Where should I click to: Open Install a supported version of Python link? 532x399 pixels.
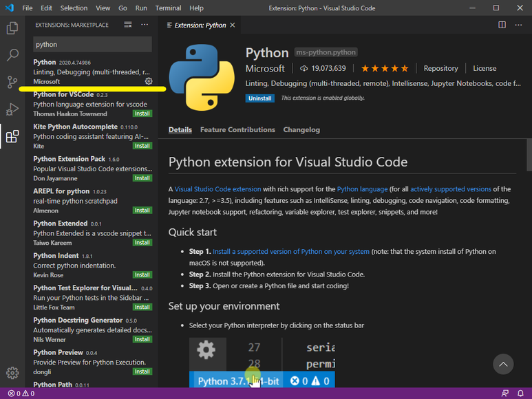click(x=290, y=252)
